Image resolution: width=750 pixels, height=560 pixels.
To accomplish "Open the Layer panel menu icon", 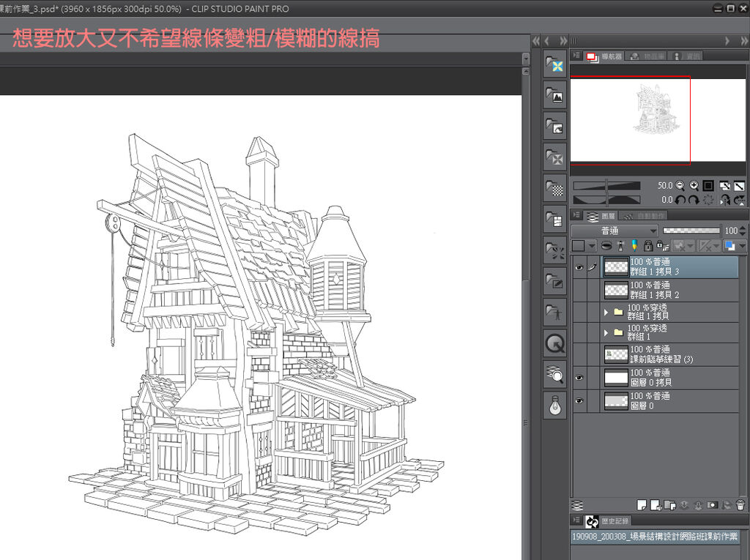I will coord(577,216).
